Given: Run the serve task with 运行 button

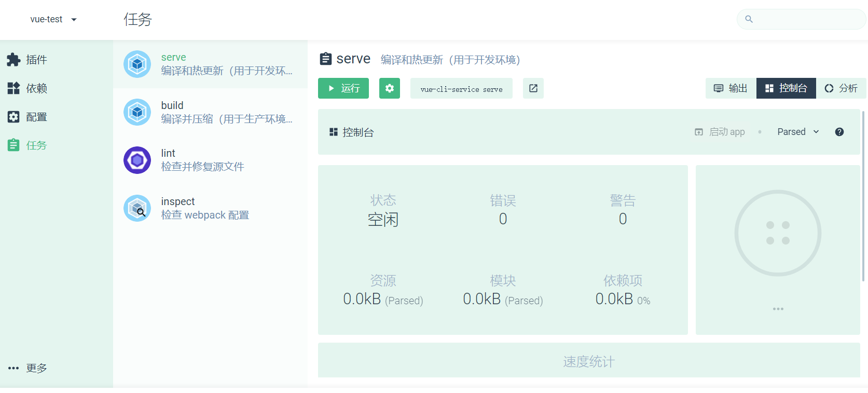Looking at the screenshot, I should [343, 88].
